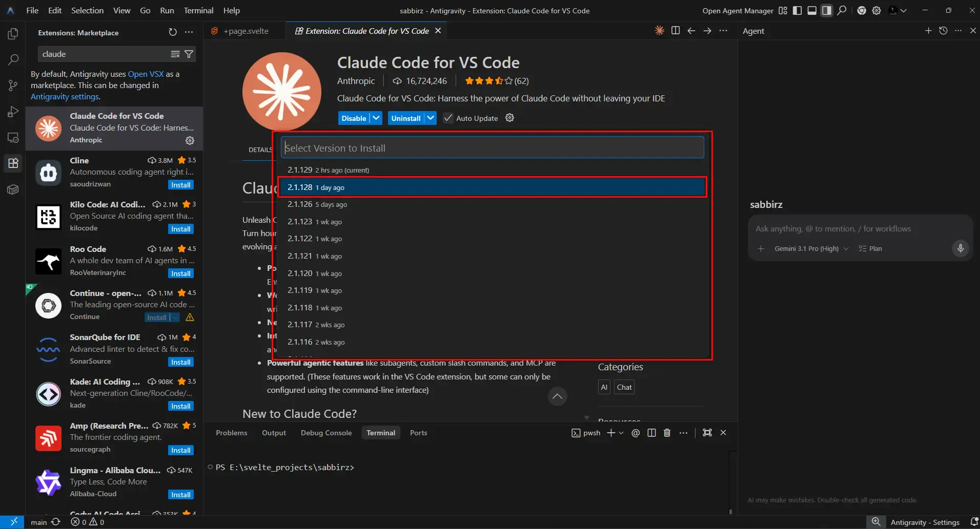Select version 2.1.128 from list
The image size is (980, 529).
point(492,187)
